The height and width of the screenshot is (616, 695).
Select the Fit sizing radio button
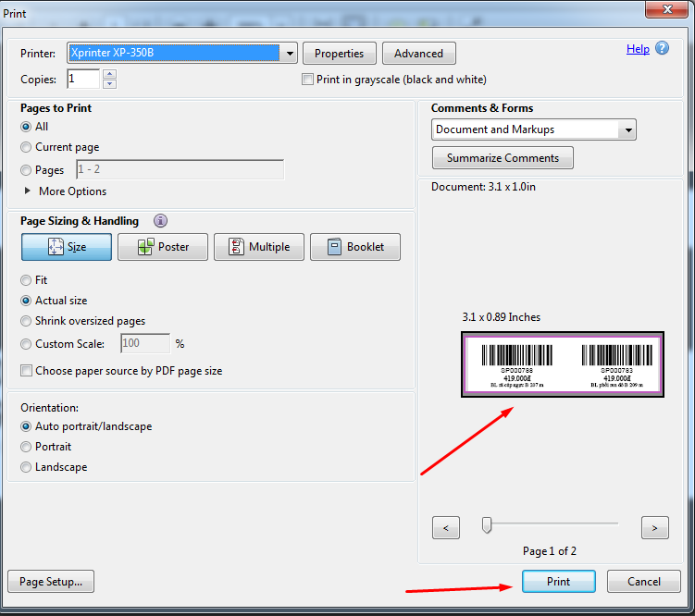(26, 280)
